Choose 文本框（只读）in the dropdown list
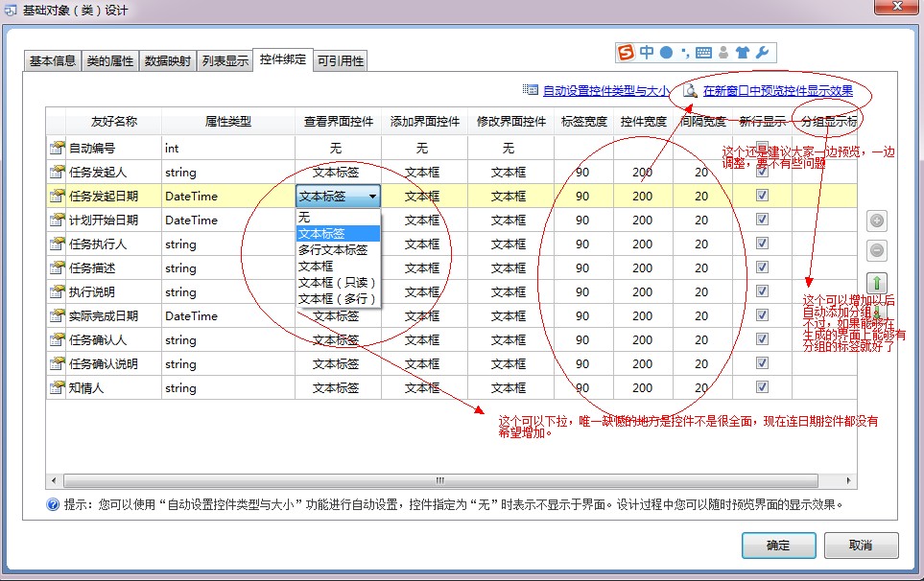Image resolution: width=924 pixels, height=581 pixels. [x=337, y=283]
